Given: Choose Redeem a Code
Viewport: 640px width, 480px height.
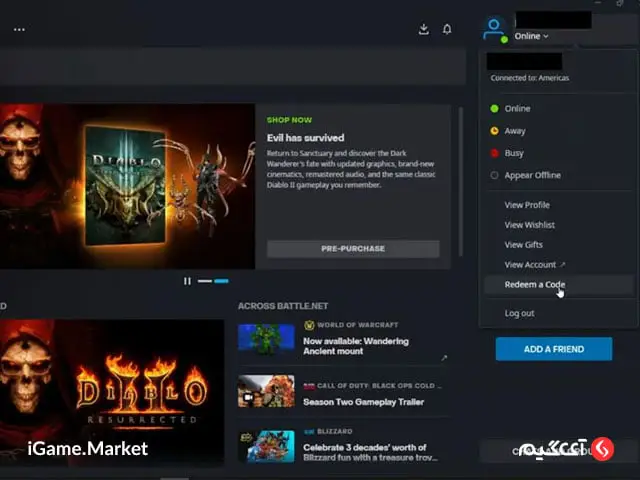Looking at the screenshot, I should 557,284.
